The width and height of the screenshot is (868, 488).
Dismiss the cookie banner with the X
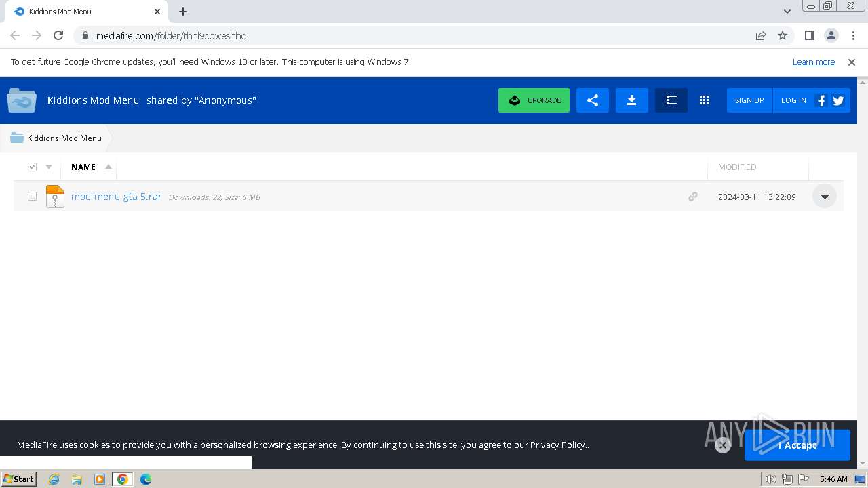tap(723, 445)
